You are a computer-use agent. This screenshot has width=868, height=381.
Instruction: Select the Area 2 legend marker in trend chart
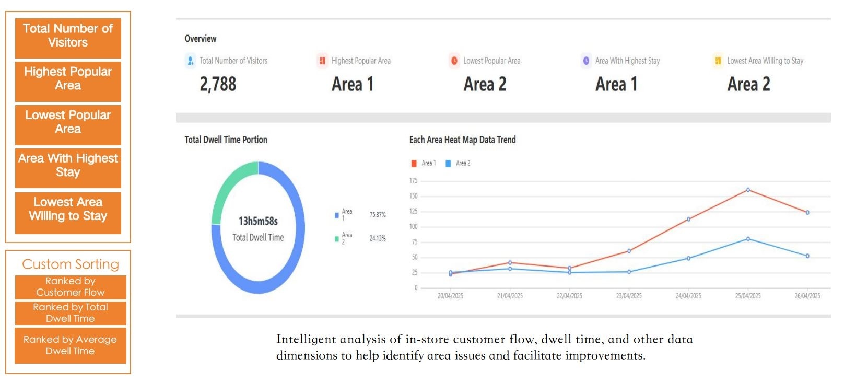448,163
